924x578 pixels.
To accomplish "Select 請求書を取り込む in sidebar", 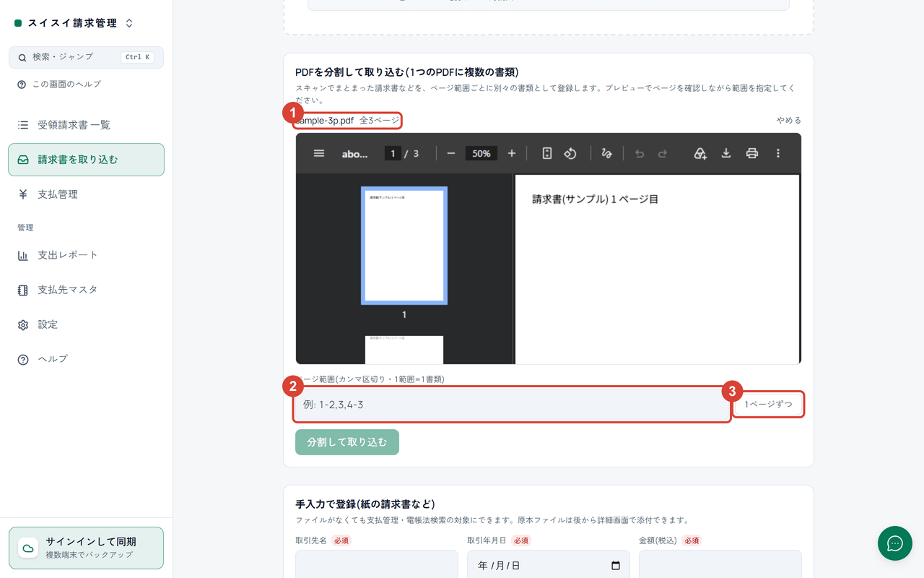I will tap(86, 160).
